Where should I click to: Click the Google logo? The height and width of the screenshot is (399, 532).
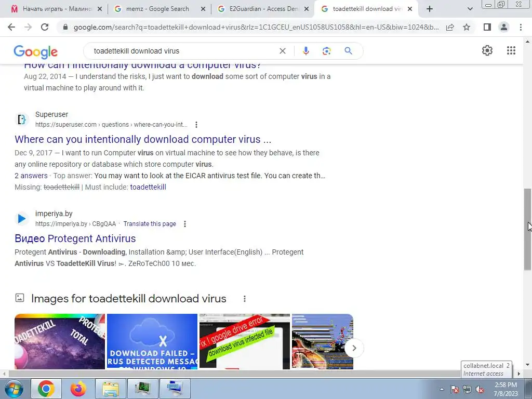[36, 51]
